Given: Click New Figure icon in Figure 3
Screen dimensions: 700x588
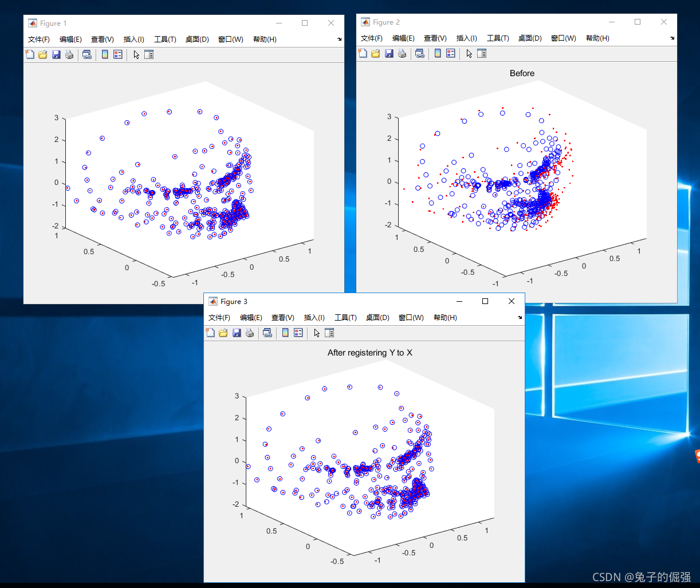Looking at the screenshot, I should click(210, 333).
